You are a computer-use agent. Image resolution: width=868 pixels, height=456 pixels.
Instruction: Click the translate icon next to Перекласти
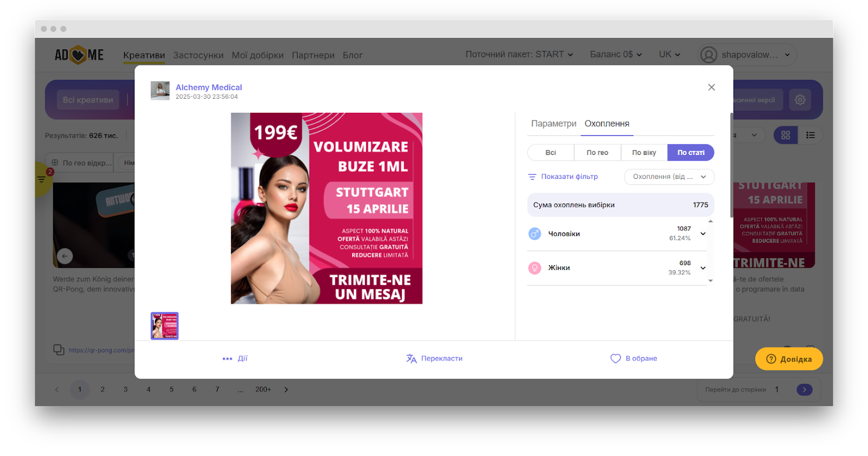tap(411, 358)
